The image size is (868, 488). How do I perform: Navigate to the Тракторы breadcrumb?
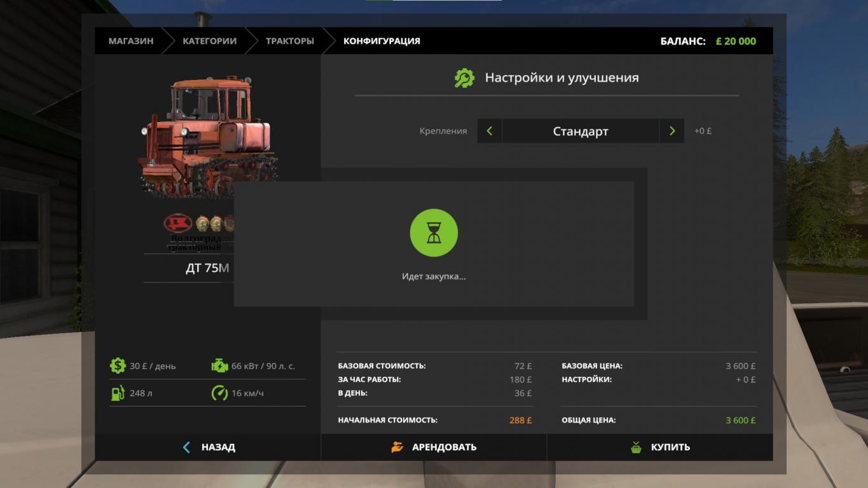pyautogui.click(x=289, y=41)
